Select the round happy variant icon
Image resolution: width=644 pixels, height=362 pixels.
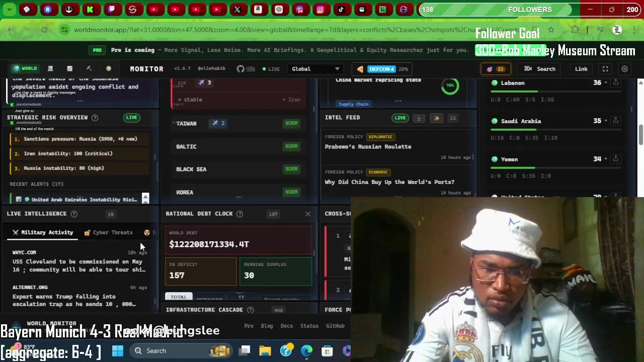coord(109,68)
